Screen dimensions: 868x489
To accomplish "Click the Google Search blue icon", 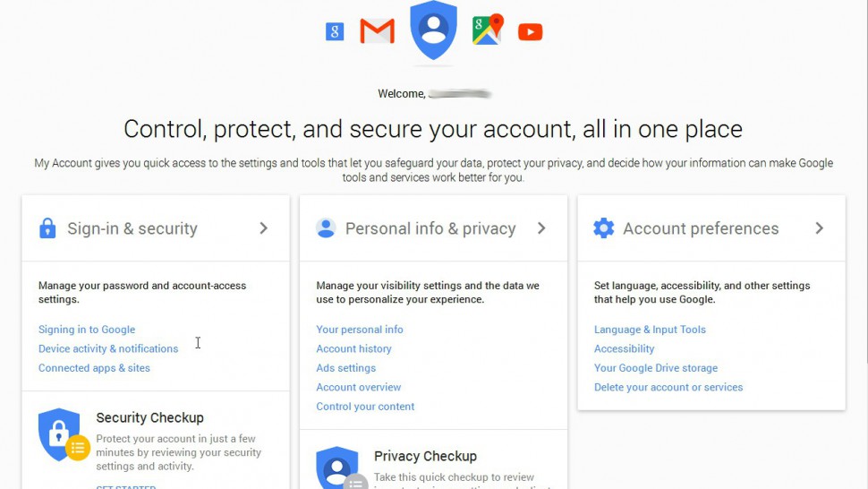I will coord(335,31).
